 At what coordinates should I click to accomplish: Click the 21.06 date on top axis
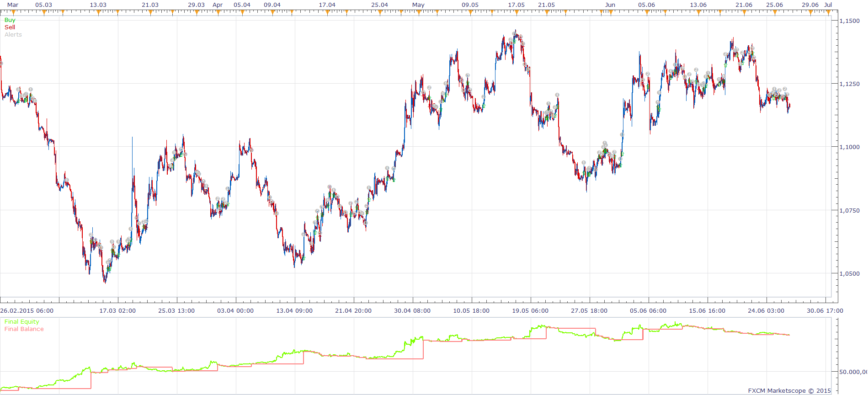coord(744,5)
